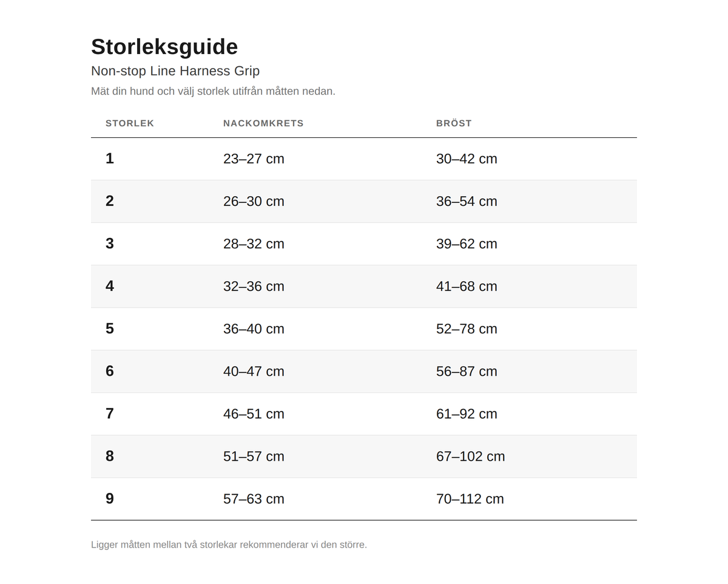Screen dimensions: 728x584
Task: Select size 2 row label
Action: [110, 201]
